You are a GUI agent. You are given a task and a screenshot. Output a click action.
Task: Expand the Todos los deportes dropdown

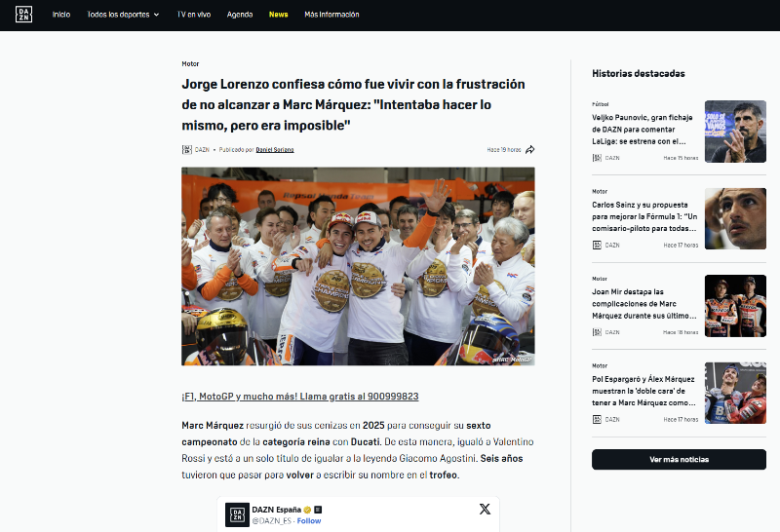click(x=123, y=15)
